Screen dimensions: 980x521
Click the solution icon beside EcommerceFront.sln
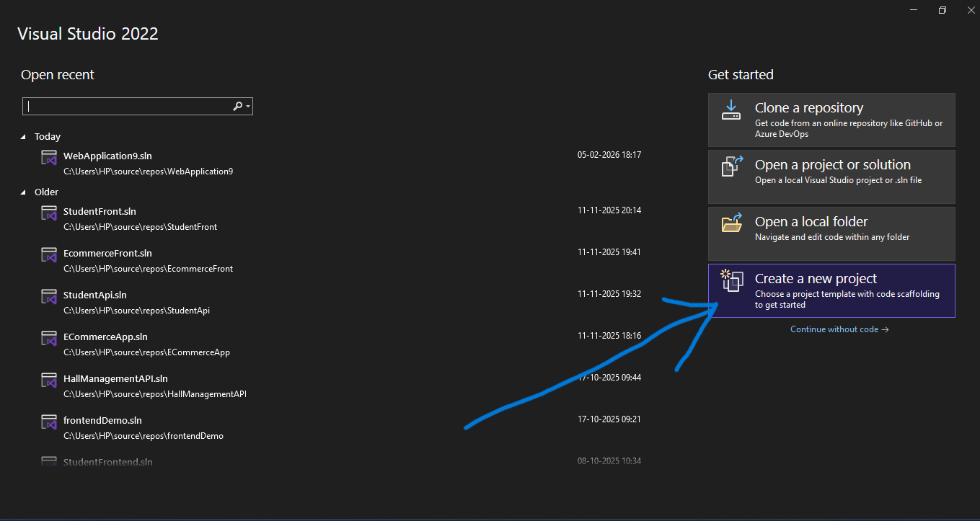(48, 254)
